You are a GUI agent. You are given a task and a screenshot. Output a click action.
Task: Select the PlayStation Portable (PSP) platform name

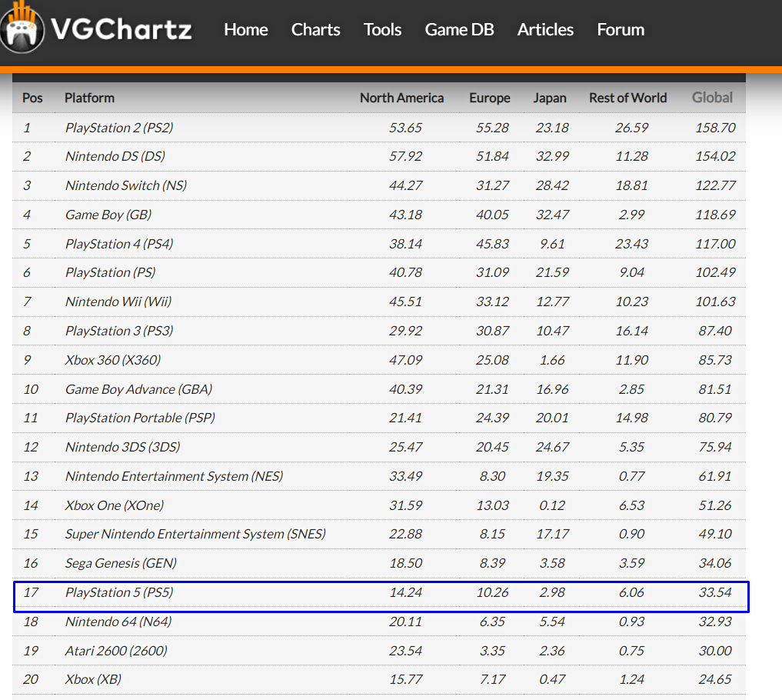point(140,418)
